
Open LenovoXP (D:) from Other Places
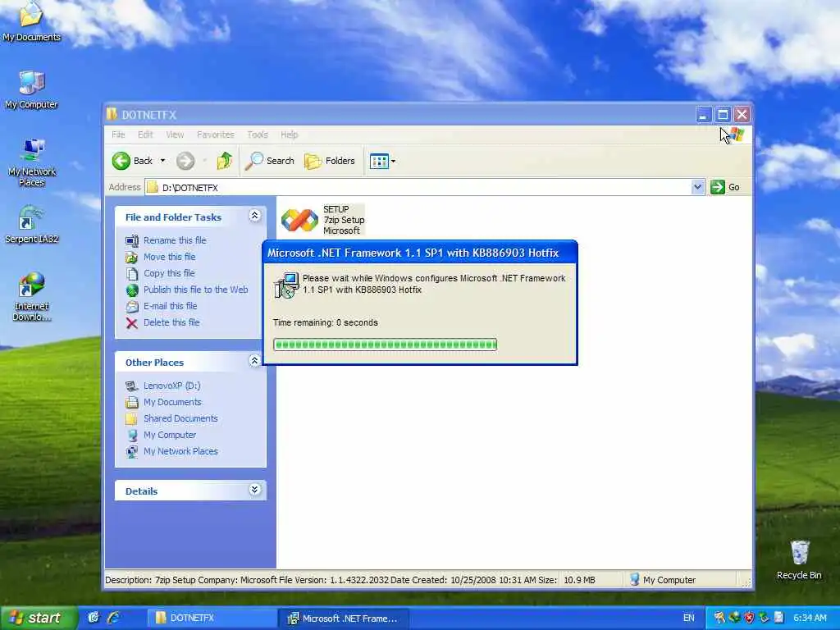171,386
